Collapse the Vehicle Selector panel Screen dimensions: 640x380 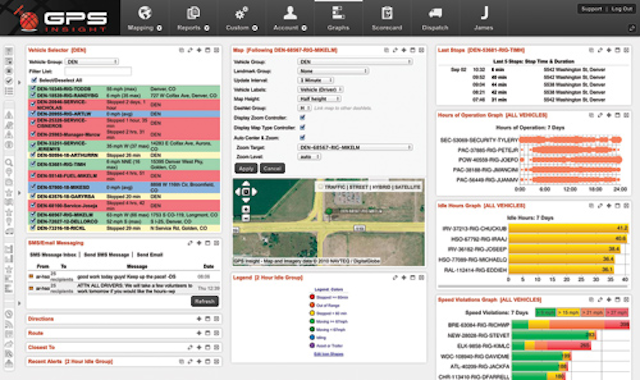[208, 50]
